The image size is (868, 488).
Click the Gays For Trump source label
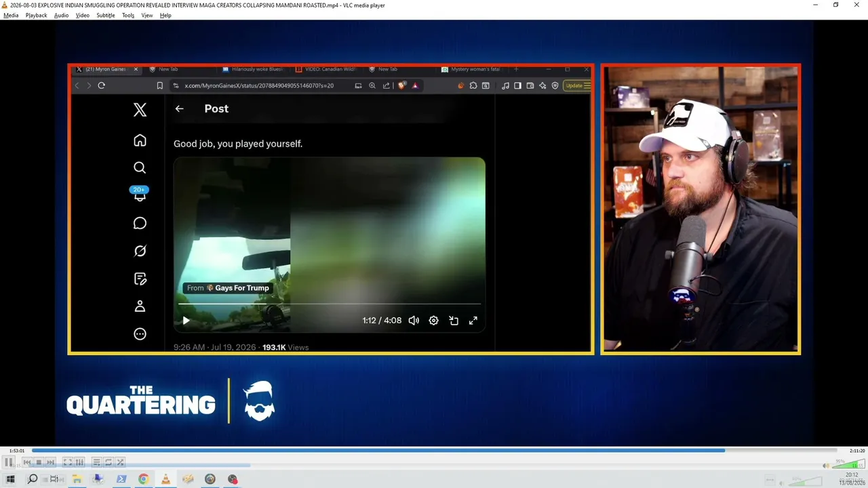tap(228, 288)
